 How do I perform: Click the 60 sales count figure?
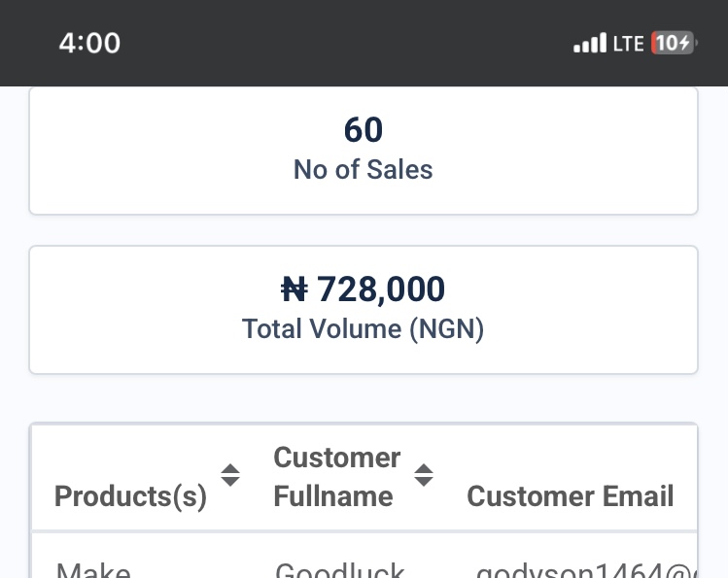pyautogui.click(x=364, y=130)
